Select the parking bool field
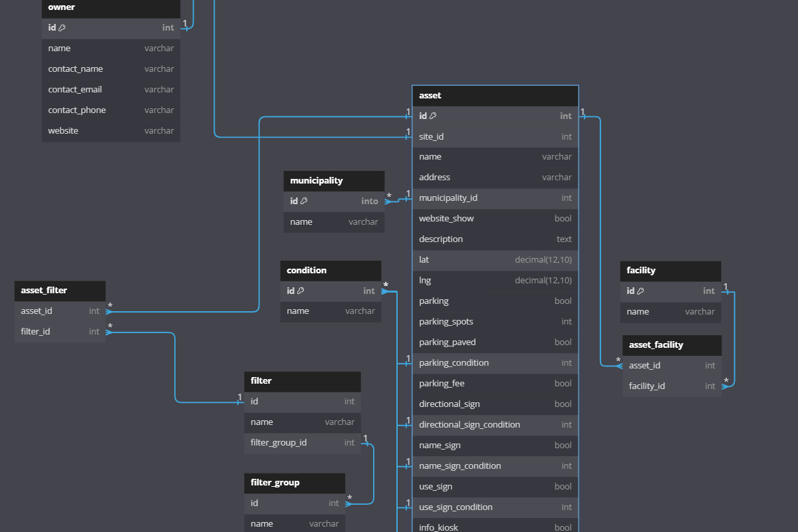Viewport: 798px width, 532px height. pyautogui.click(x=495, y=302)
